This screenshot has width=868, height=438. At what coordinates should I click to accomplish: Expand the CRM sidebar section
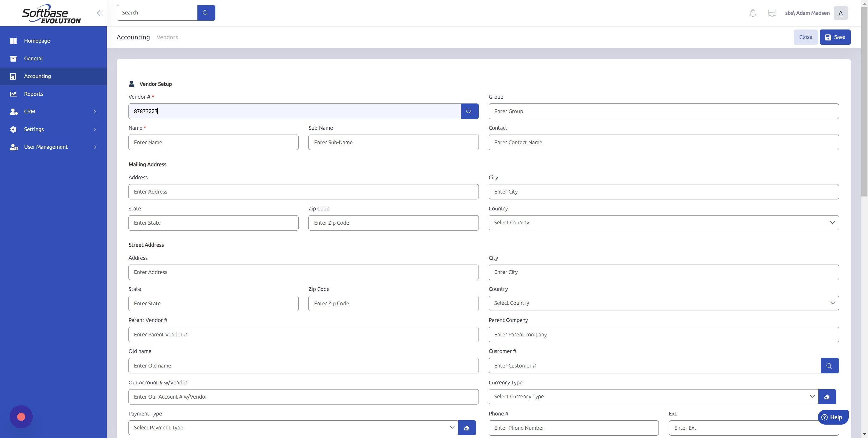95,112
